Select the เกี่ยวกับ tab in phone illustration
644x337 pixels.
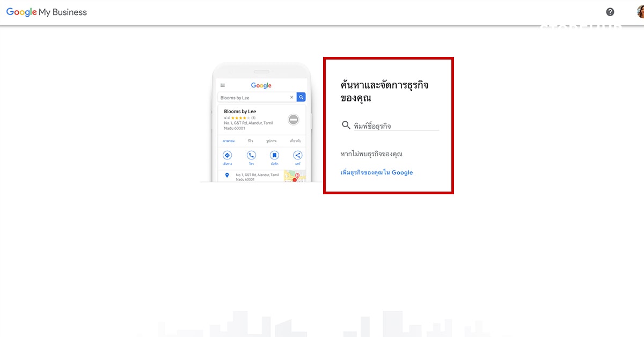pos(295,141)
